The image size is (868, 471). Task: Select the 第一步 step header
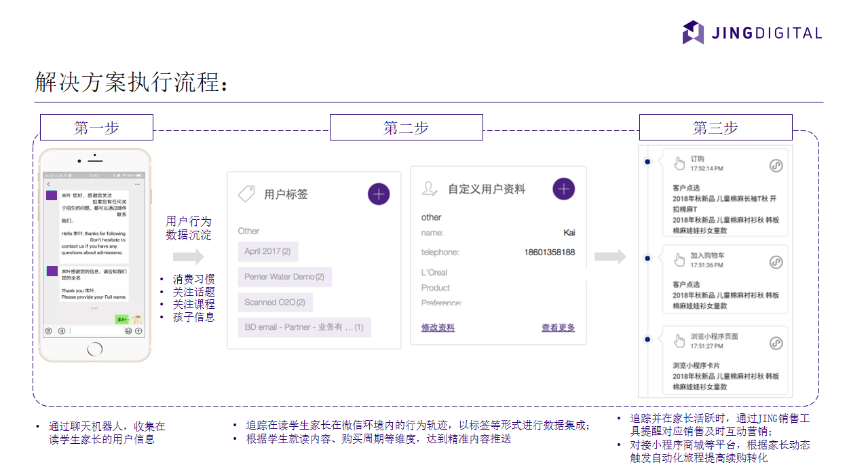tap(96, 127)
